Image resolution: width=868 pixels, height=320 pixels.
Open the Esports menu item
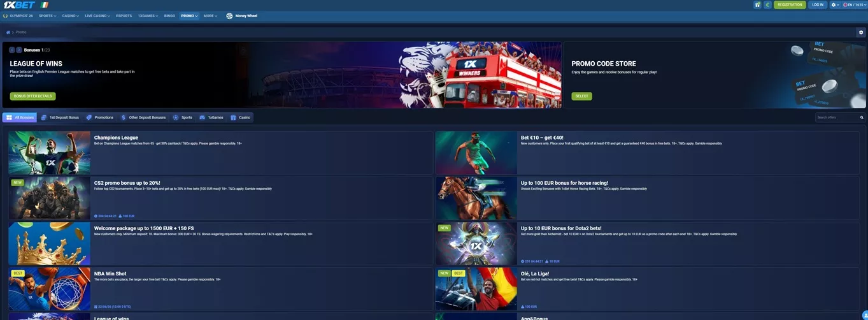124,16
